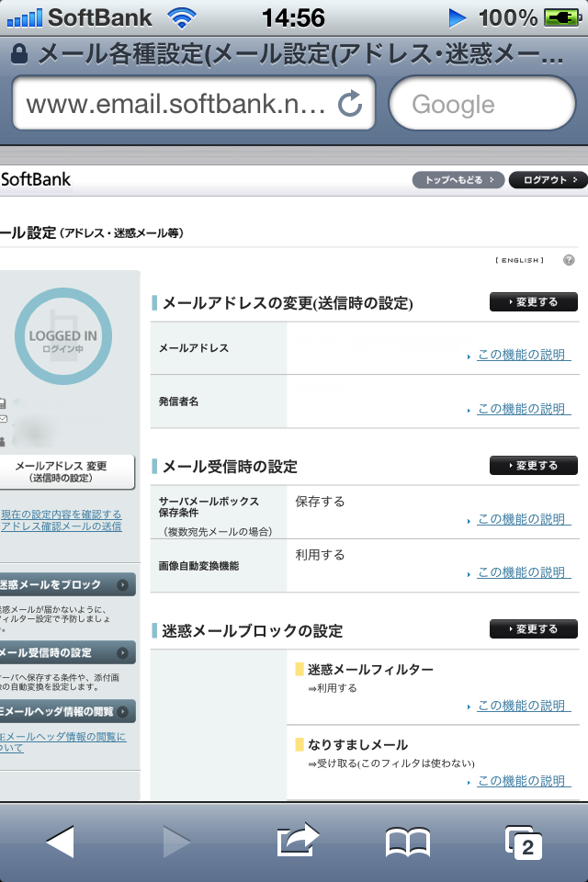Image resolution: width=588 pixels, height=882 pixels.
Task: Click 変更する for 迷惑メールブロックの設定
Action: tap(534, 628)
